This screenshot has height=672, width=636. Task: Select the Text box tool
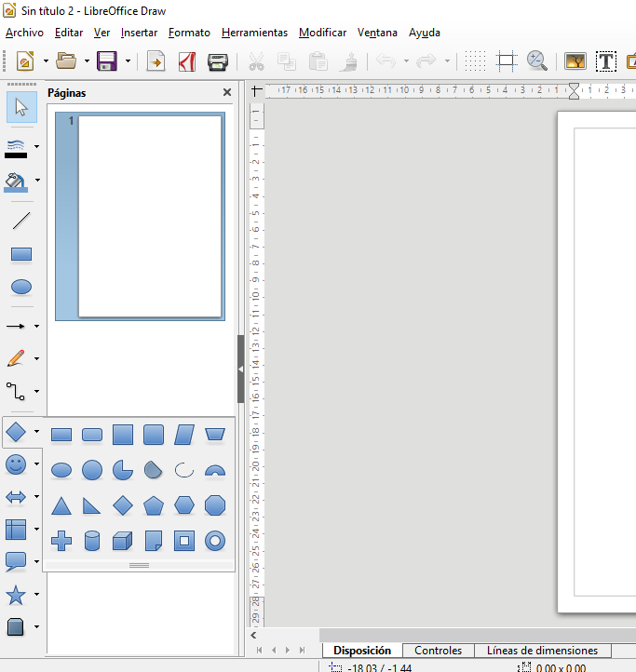click(x=606, y=61)
